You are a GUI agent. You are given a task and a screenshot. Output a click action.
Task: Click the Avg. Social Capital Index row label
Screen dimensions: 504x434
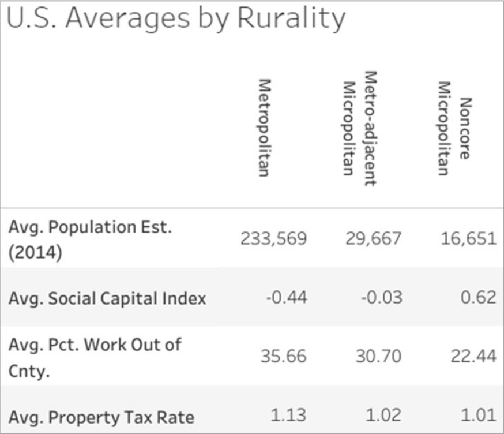pos(107,298)
